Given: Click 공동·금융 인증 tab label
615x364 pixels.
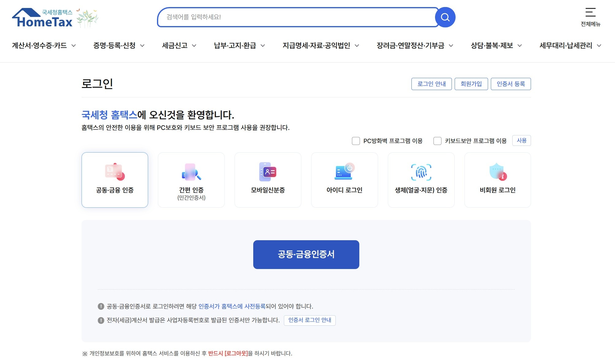Looking at the screenshot, I should (x=115, y=190).
